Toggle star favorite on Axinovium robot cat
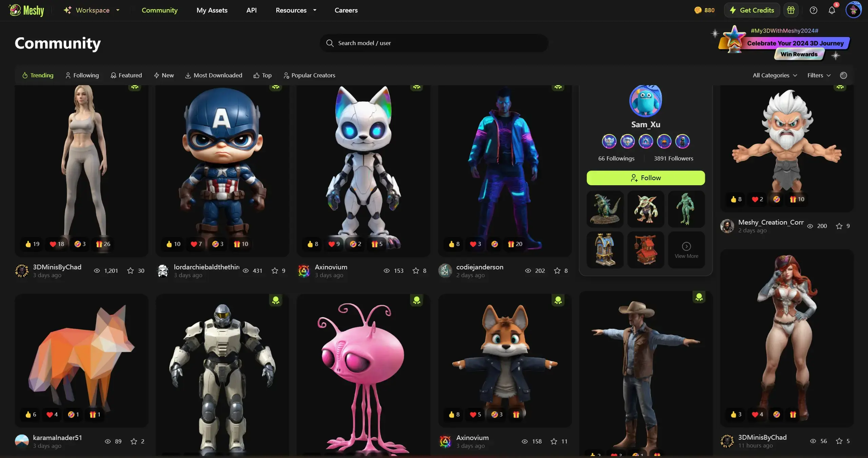Viewport: 868px width, 458px height. (416, 271)
